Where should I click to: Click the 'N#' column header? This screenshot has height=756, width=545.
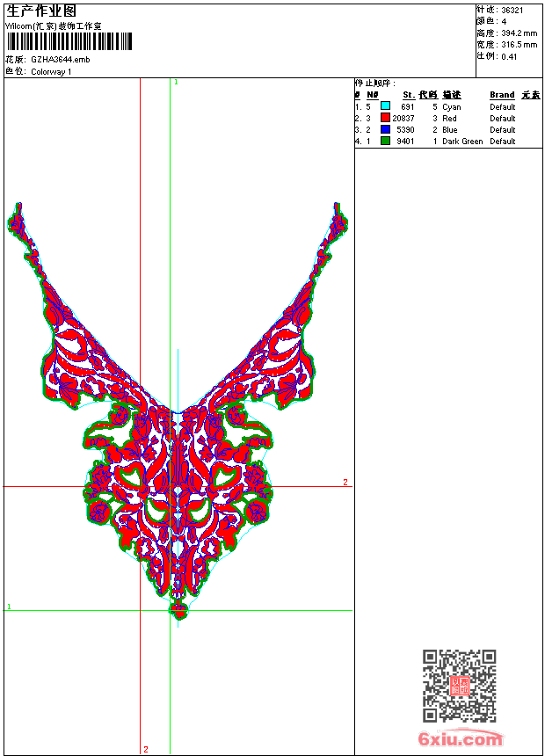[x=373, y=95]
